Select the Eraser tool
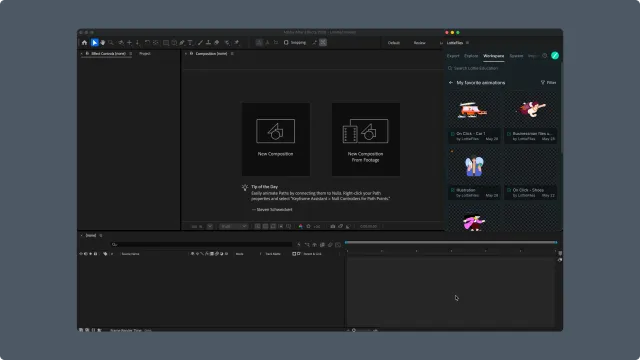 (217, 42)
